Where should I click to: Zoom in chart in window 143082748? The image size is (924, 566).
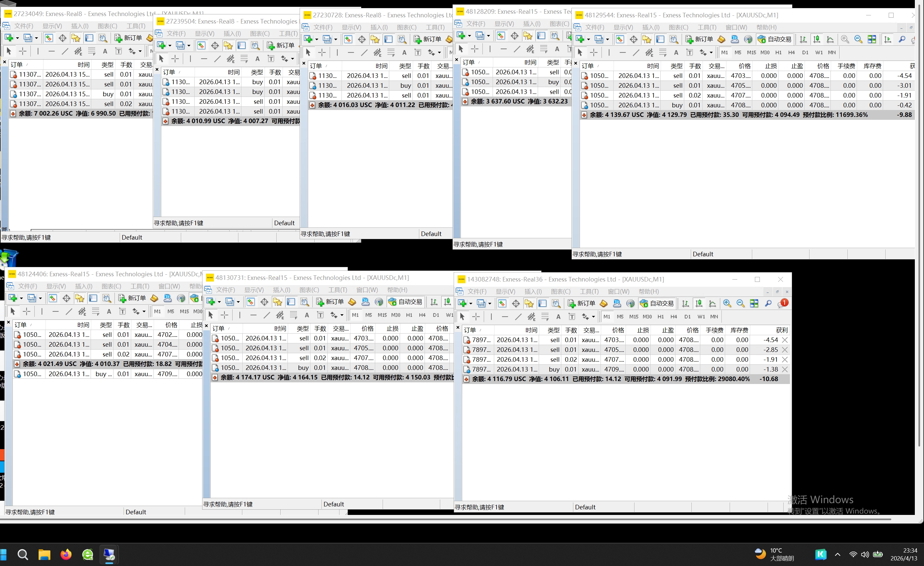727,303
